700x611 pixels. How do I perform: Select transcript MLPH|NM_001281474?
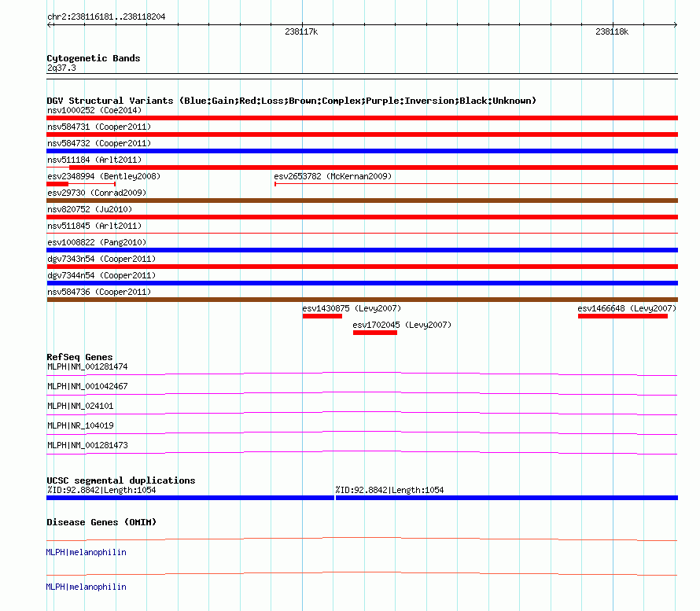[87, 367]
